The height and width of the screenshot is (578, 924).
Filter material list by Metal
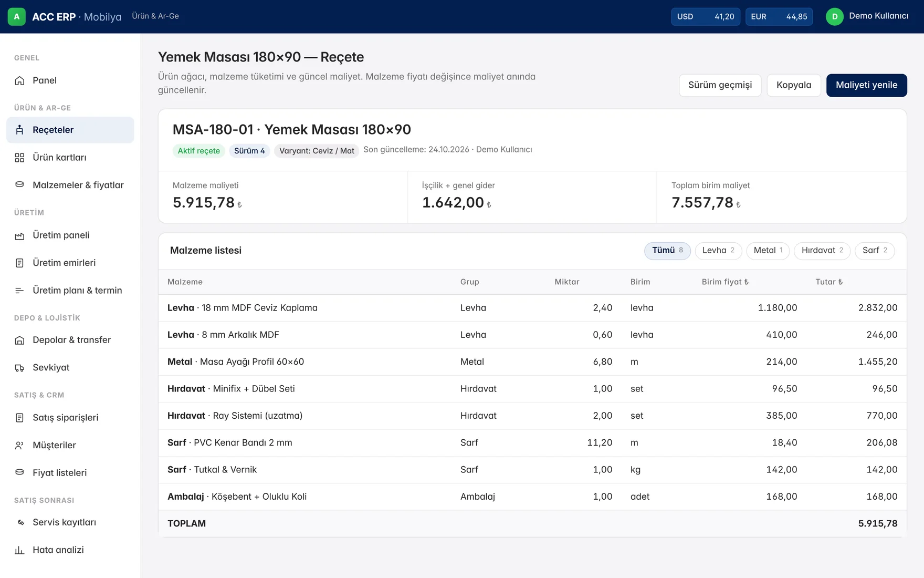click(x=768, y=251)
